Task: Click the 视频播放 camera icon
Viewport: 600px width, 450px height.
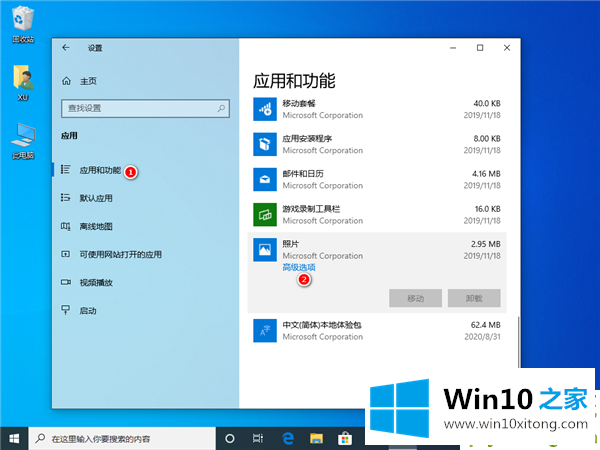Action: 66,282
